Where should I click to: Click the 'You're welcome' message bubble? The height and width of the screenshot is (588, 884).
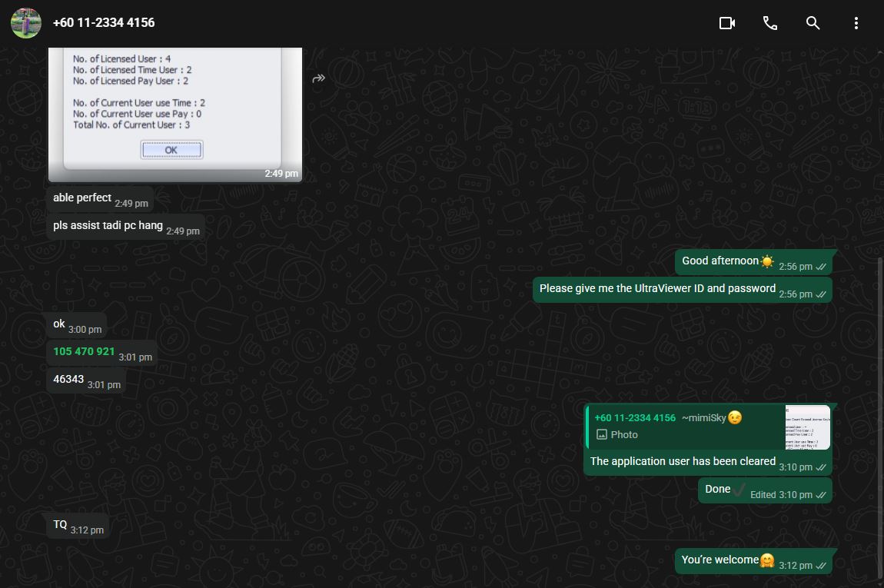[753, 561]
